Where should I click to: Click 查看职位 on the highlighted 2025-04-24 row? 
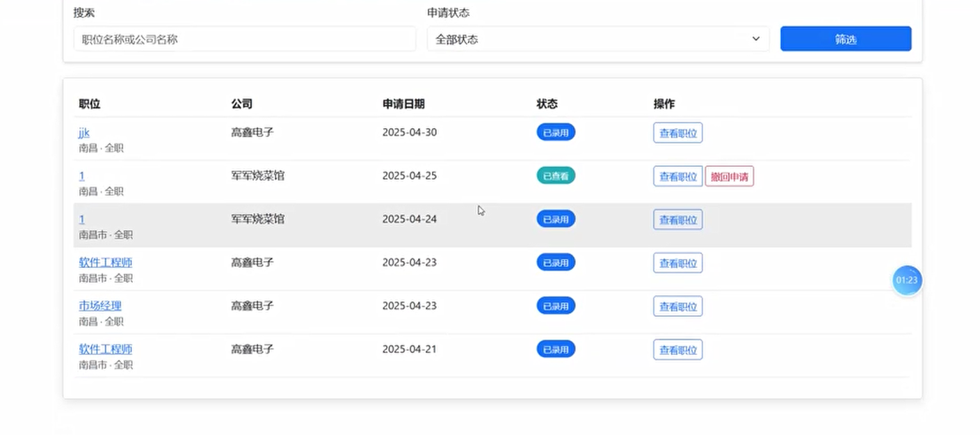click(677, 219)
